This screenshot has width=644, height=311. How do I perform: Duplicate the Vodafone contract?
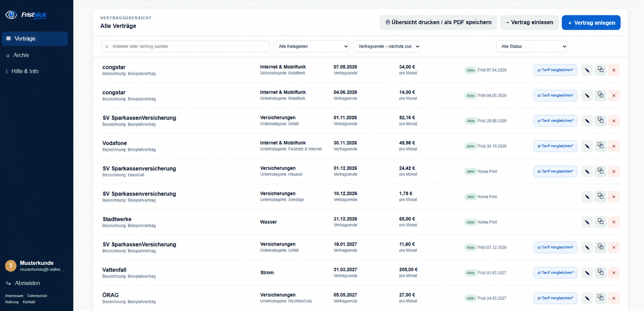point(600,146)
